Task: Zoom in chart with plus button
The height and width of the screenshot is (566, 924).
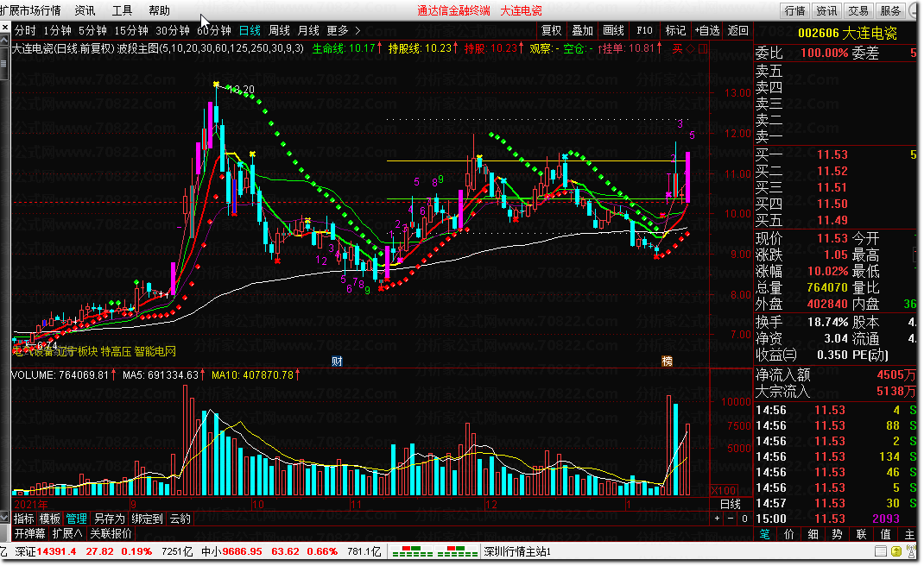Action: [x=717, y=519]
